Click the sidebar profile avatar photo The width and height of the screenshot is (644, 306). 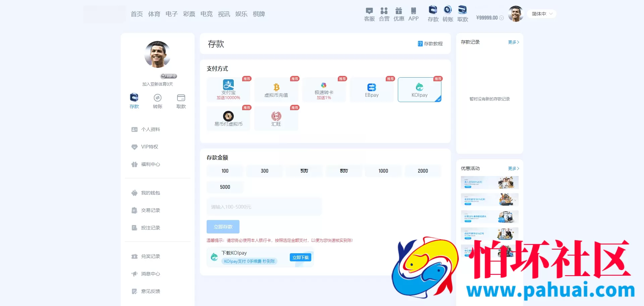point(158,54)
